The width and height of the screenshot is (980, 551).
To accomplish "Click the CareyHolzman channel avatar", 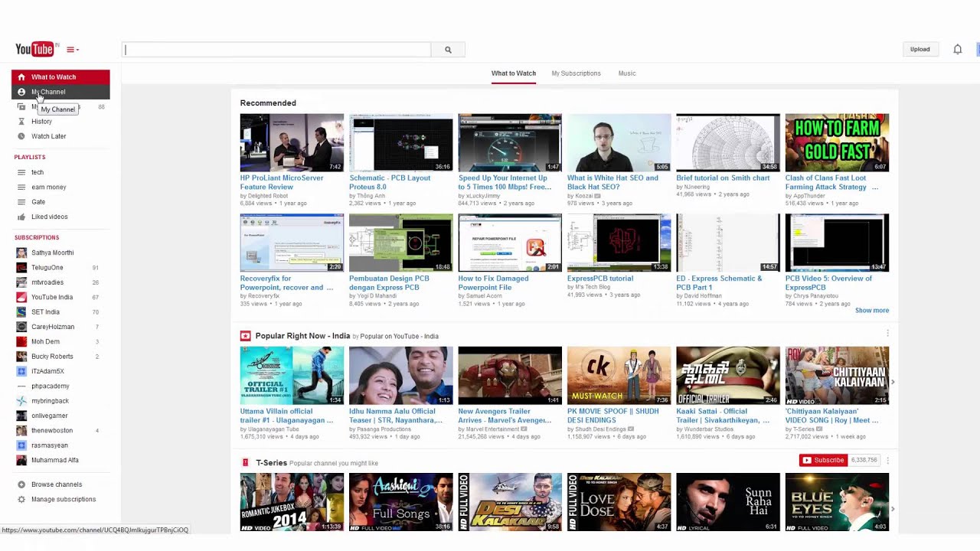I will coord(21,327).
